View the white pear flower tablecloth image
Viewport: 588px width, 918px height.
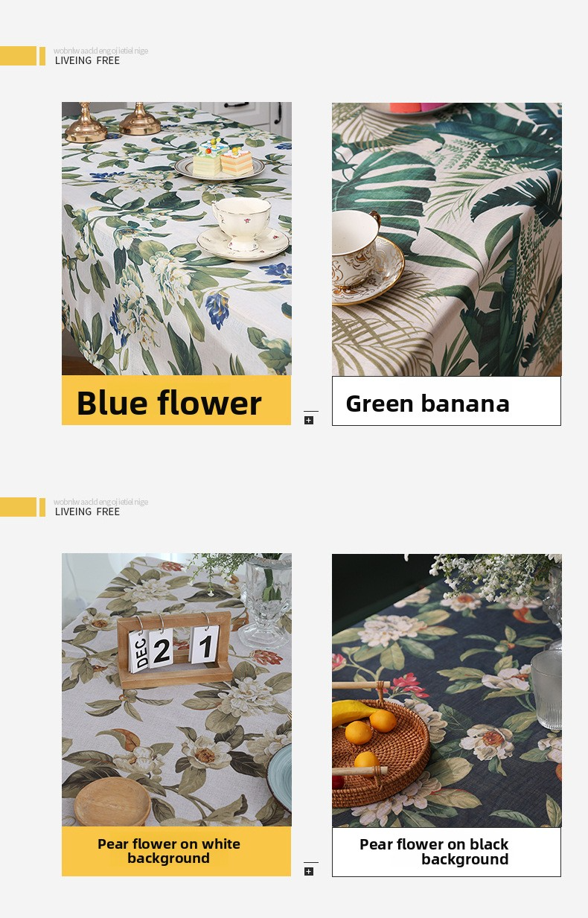pos(176,689)
